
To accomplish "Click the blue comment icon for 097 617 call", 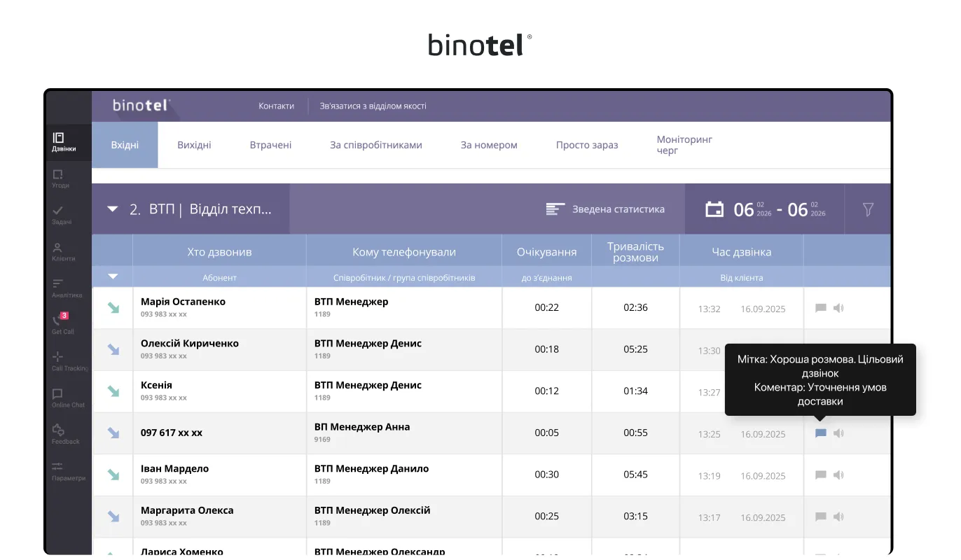I will (821, 433).
